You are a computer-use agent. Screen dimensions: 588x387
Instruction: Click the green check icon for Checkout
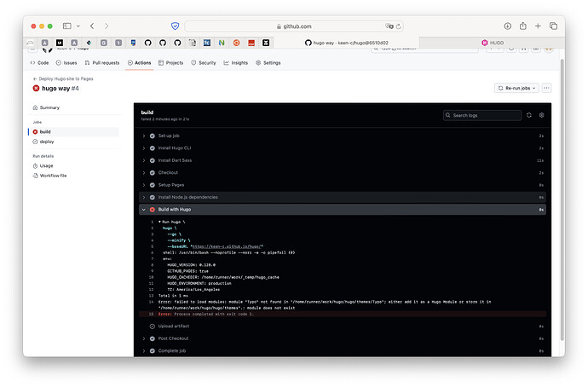153,173
